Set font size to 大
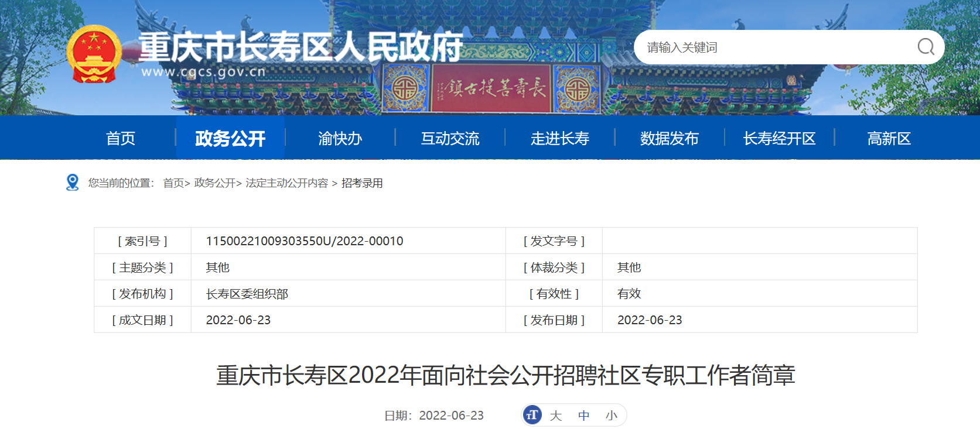980x429 pixels. 556,416
